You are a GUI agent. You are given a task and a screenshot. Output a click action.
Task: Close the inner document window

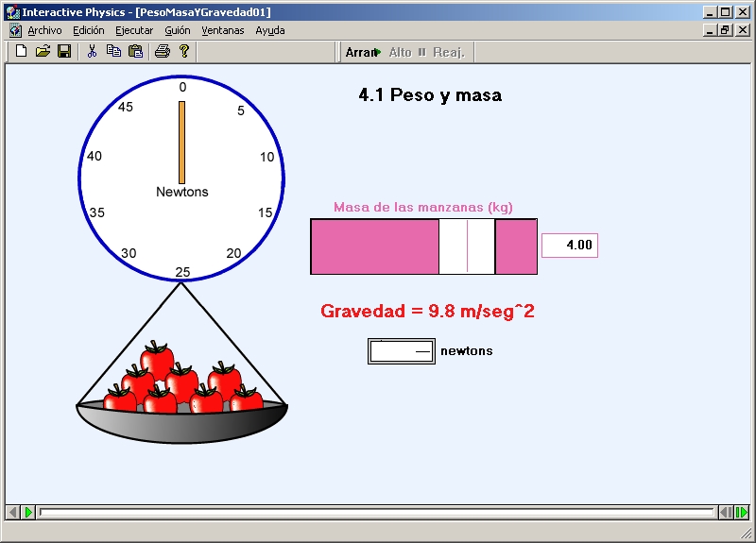(x=743, y=30)
